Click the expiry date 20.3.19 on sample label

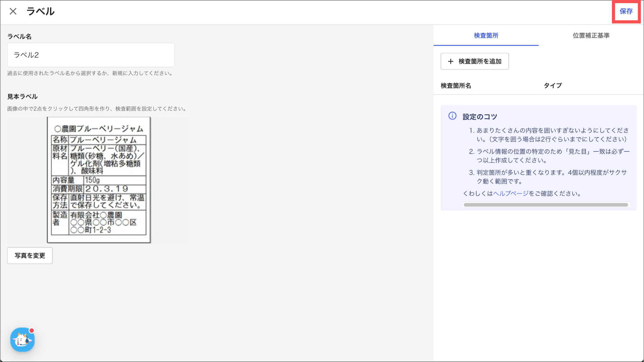107,189
